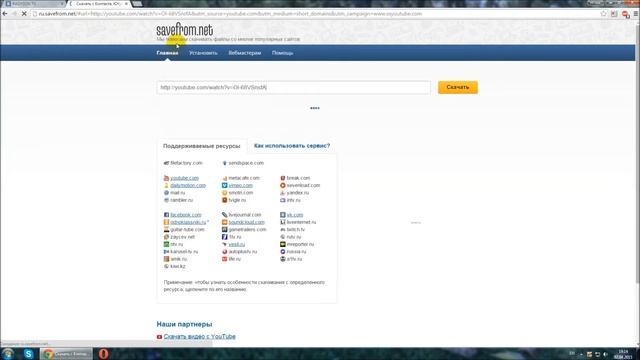Click the savefrom.net logo

tap(184, 29)
